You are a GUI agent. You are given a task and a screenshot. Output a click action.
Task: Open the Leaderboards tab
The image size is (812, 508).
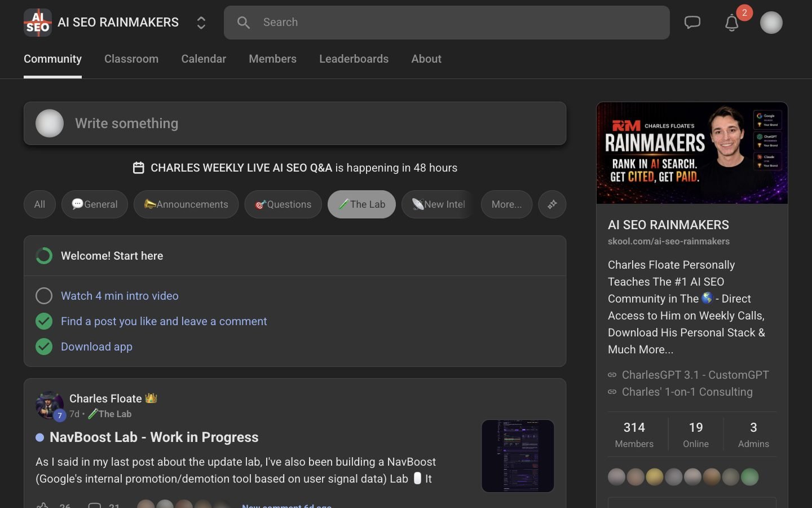(x=354, y=59)
